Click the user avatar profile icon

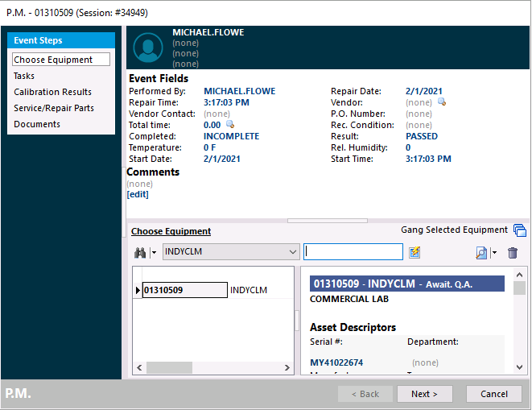coord(149,48)
